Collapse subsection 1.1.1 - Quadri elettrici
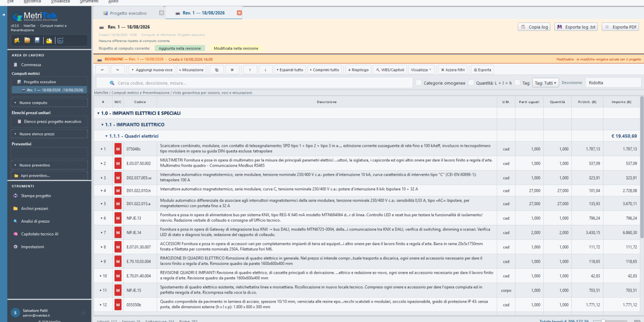 [106, 136]
